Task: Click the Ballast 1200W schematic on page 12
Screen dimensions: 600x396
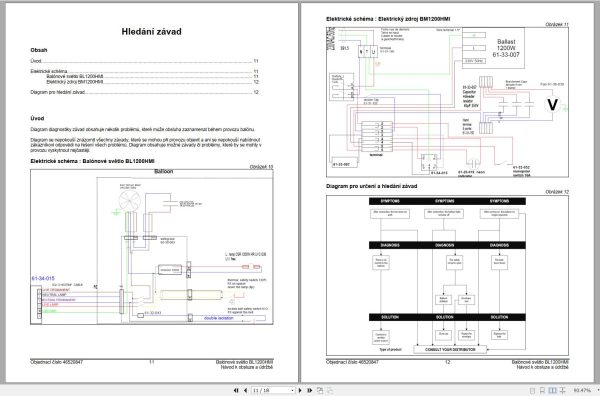Action: point(447,102)
